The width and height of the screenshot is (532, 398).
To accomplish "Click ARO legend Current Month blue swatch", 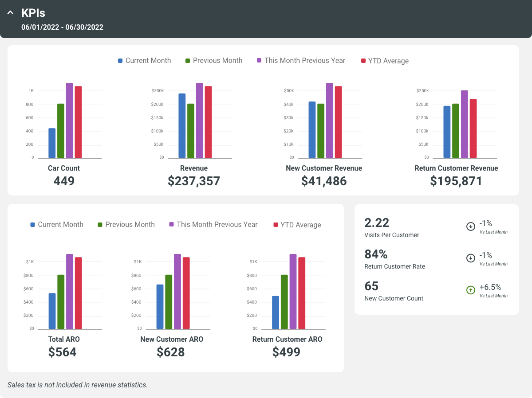I will point(32,225).
